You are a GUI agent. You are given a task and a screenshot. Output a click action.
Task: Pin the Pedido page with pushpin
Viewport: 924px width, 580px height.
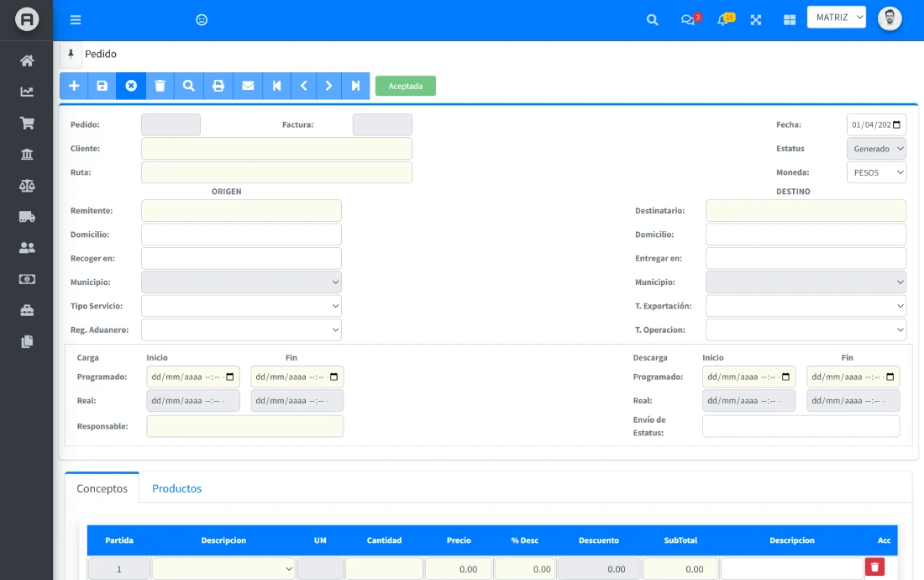click(x=71, y=55)
